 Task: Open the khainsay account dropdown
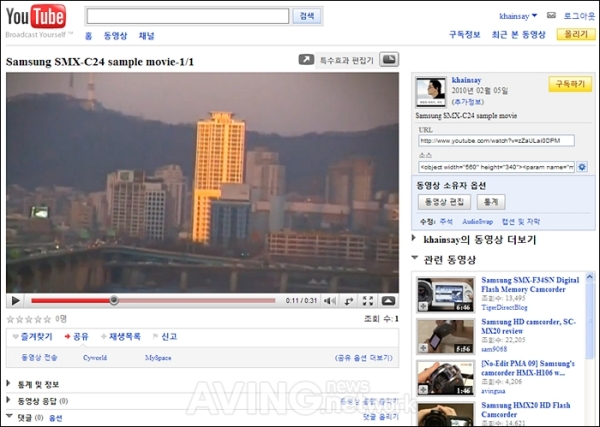[518, 16]
